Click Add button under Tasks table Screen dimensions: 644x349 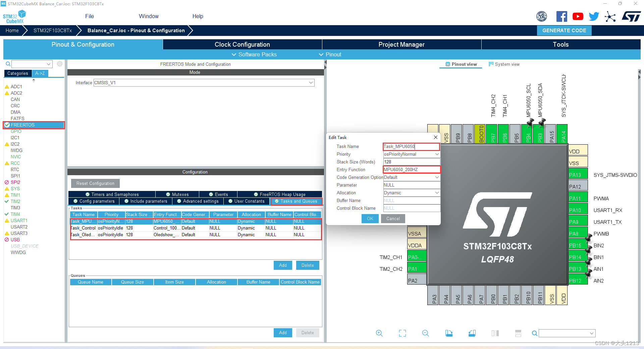pos(283,265)
